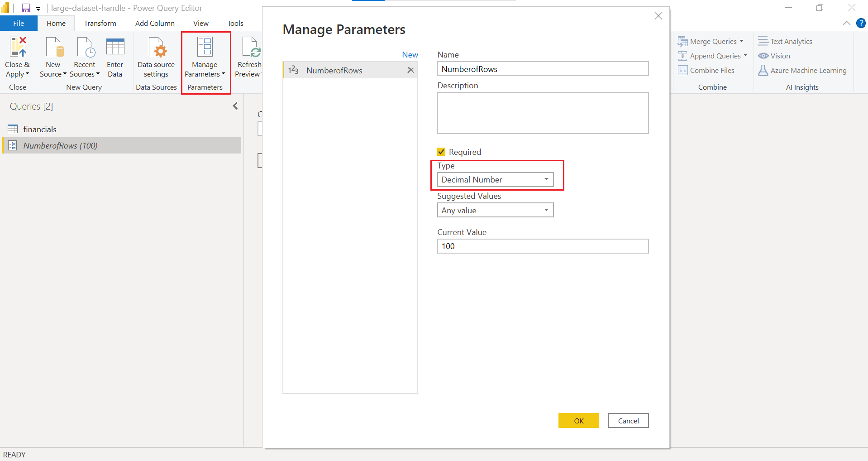Click the Description text area

coord(543,113)
